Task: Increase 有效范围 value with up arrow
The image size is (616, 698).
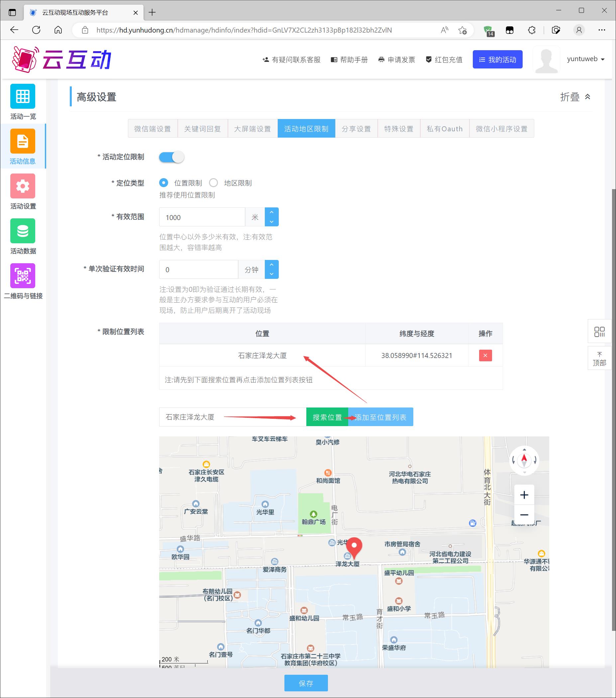Action: (271, 212)
